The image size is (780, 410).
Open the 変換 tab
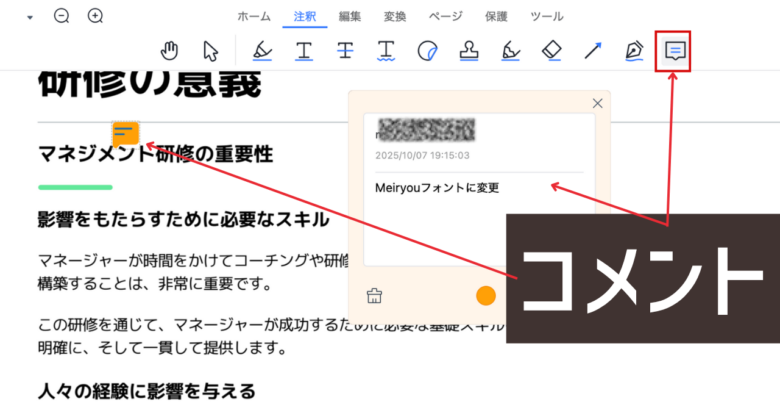click(x=395, y=16)
